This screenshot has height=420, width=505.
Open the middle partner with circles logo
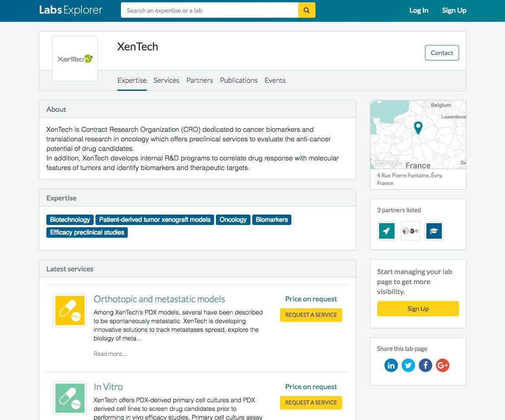point(410,230)
